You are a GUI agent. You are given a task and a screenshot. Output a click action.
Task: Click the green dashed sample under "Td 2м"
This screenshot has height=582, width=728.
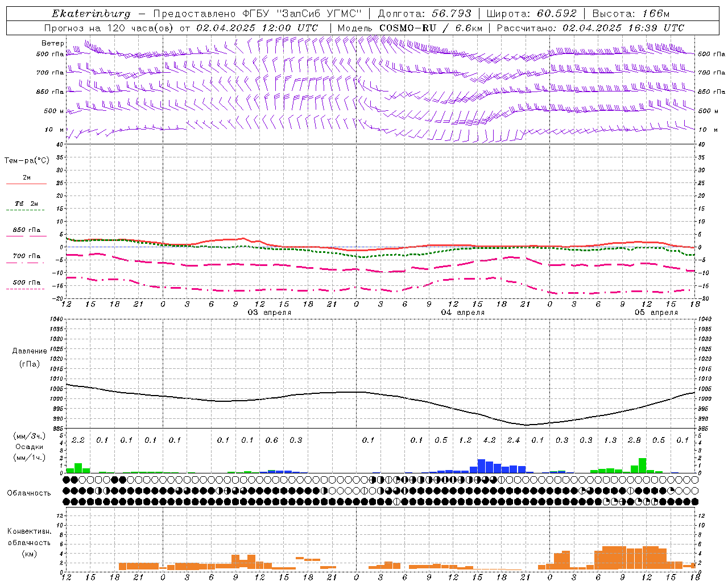25,210
